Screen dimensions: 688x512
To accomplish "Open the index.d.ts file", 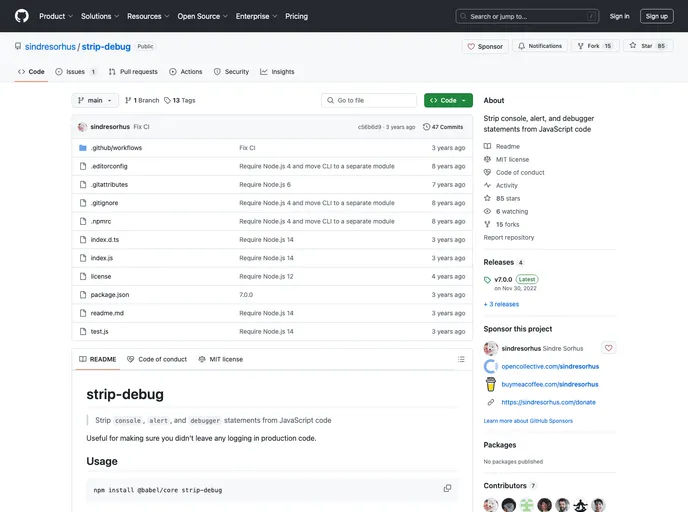I will coord(105,240).
